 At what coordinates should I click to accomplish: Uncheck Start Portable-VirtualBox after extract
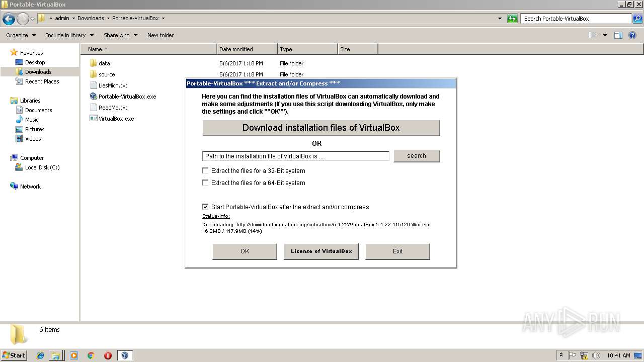pyautogui.click(x=205, y=207)
